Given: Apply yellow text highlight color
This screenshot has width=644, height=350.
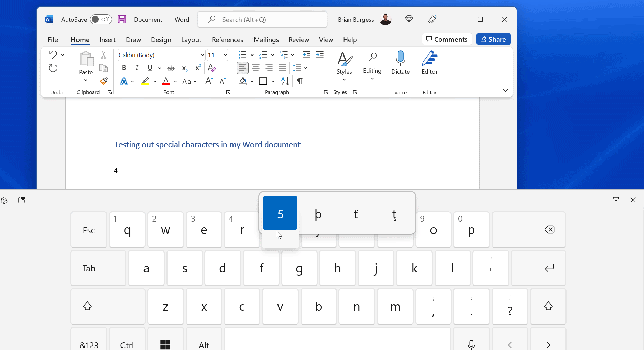Looking at the screenshot, I should click(146, 81).
